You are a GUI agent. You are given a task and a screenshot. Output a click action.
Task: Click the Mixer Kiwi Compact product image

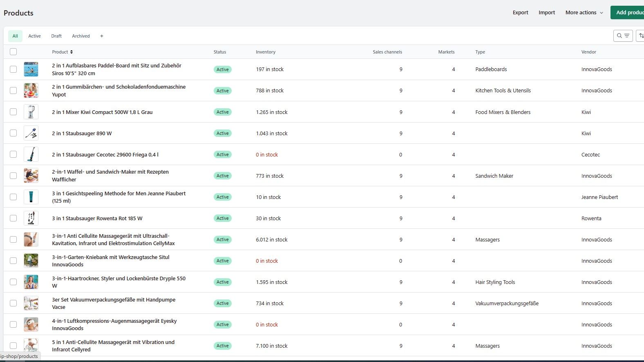point(31,112)
